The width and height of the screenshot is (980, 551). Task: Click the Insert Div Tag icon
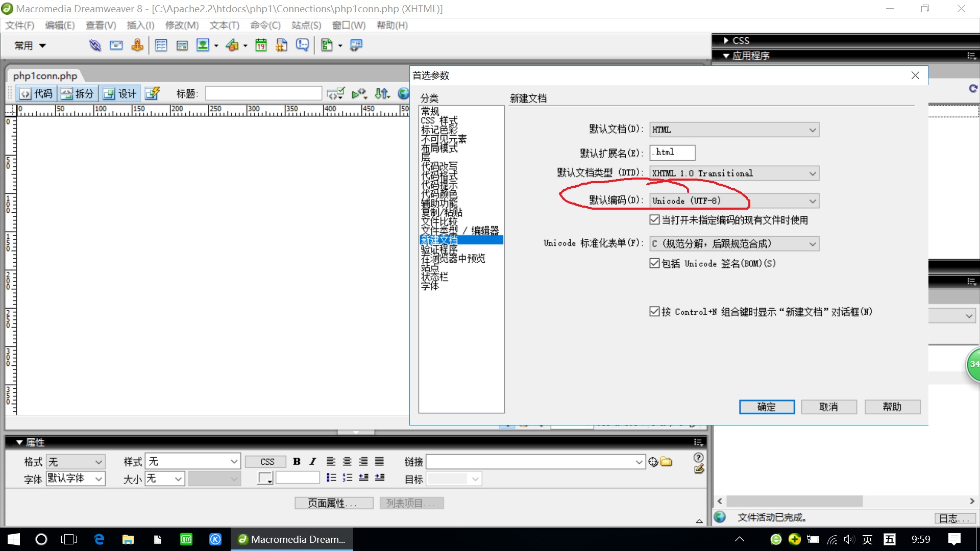(182, 45)
